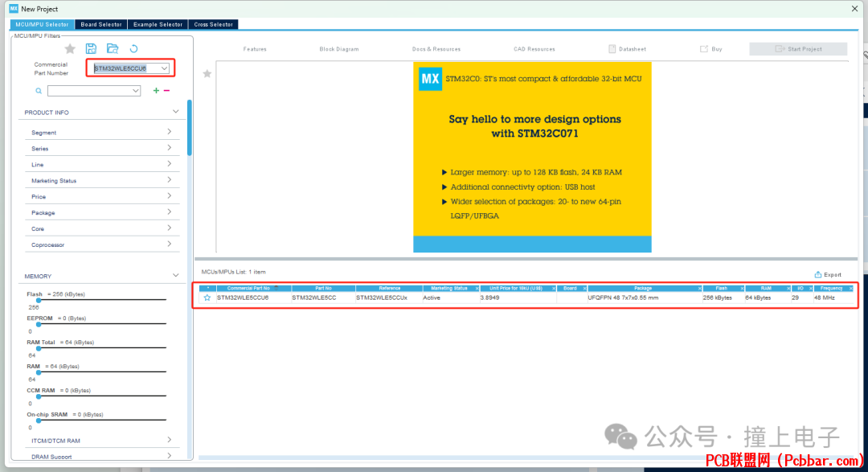This screenshot has width=868, height=472.
Task: Collapse the MEMORY section
Action: 175,275
